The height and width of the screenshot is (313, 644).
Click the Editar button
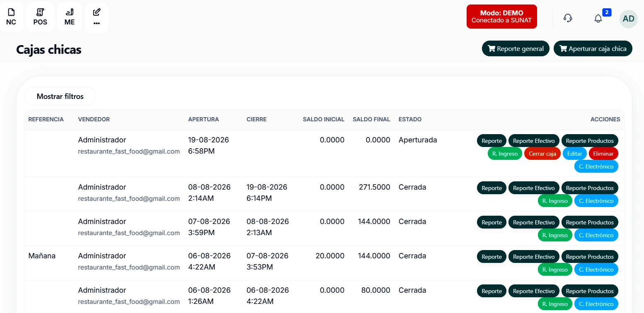point(575,154)
